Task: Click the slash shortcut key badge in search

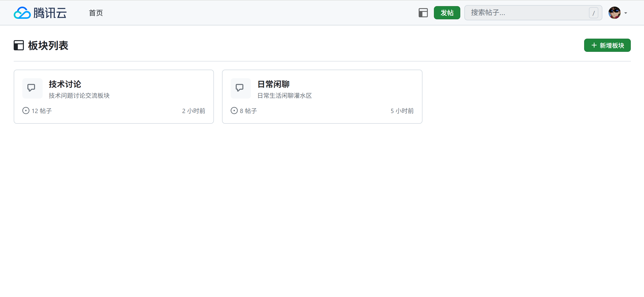Action: point(594,13)
